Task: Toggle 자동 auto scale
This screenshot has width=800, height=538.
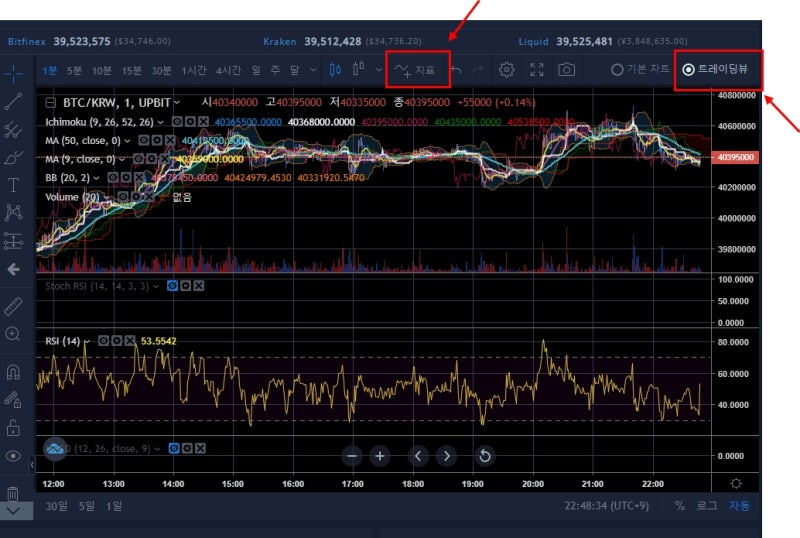Action: (x=739, y=506)
